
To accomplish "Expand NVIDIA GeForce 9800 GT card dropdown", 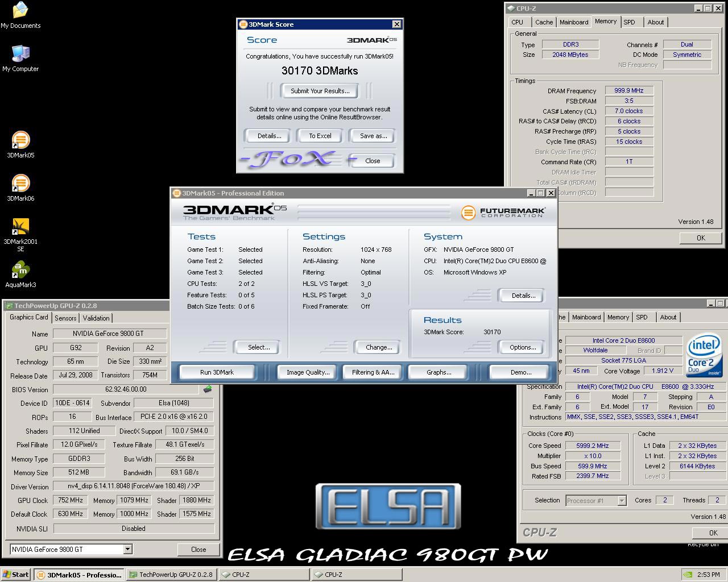I will coord(127,549).
